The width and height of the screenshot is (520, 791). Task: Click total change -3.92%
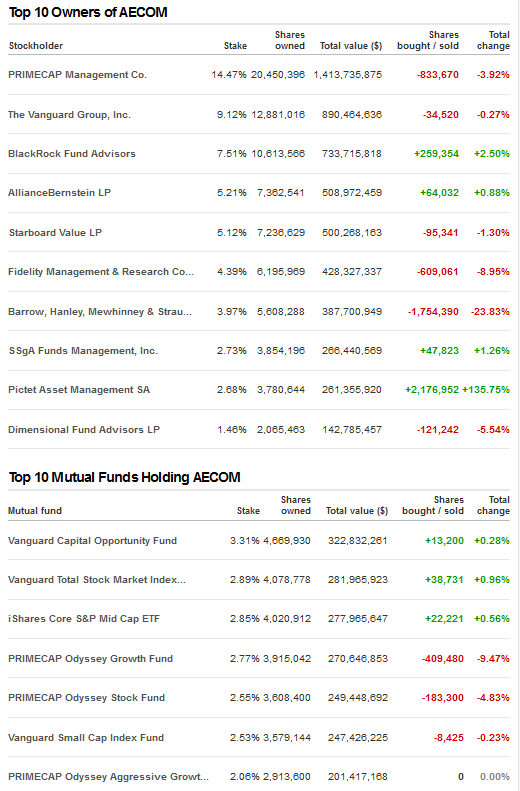point(493,75)
